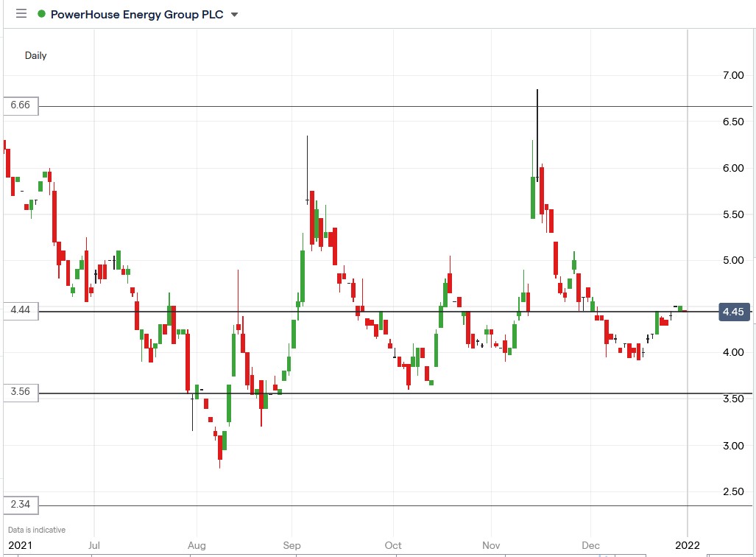Click the green market-open status dot
756x557 pixels.
pos(40,14)
